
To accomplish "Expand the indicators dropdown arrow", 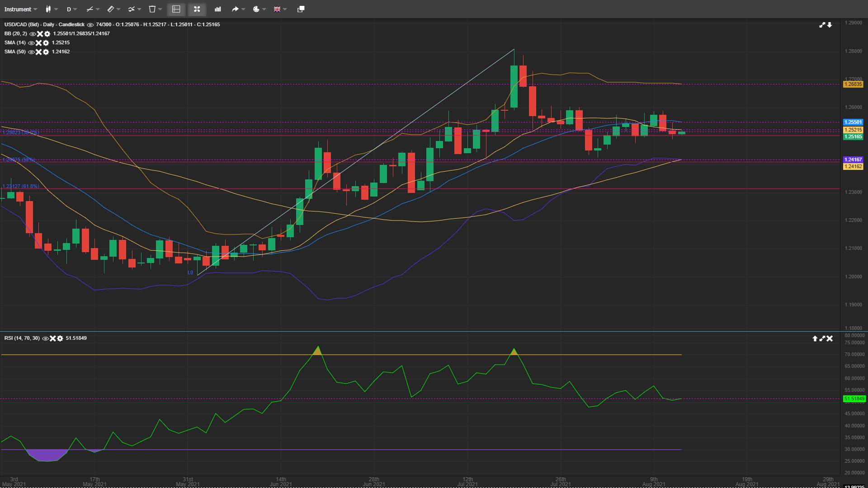I will tap(139, 9).
